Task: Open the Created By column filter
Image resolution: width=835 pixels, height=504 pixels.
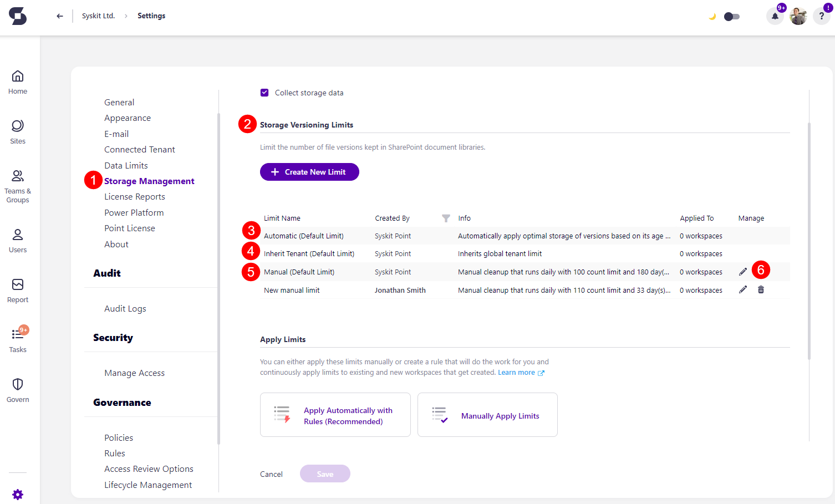Action: (446, 218)
